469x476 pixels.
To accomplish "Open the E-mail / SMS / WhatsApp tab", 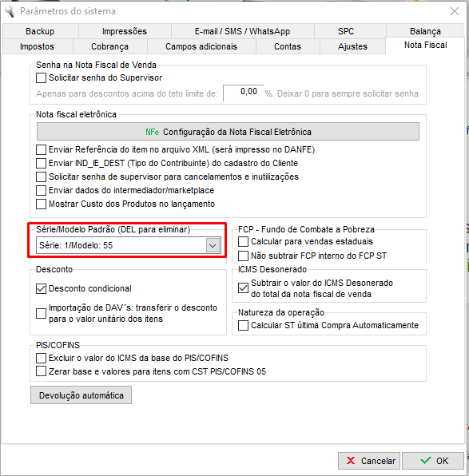I will 242,31.
